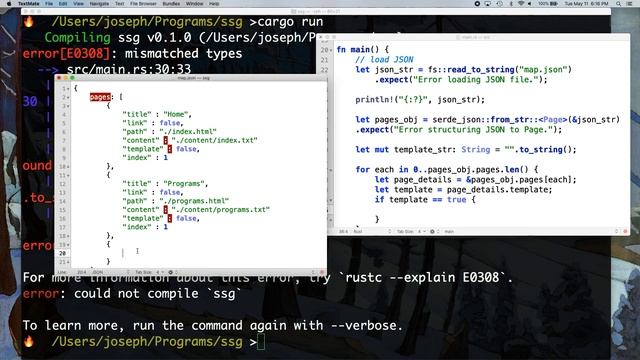Open the Bundles menu
640x360 pixels.
171,4
